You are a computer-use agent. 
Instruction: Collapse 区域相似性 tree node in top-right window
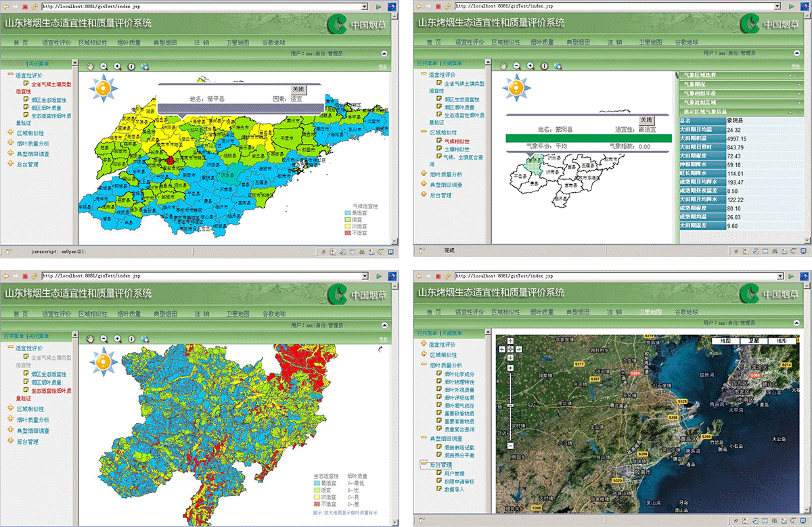click(424, 133)
